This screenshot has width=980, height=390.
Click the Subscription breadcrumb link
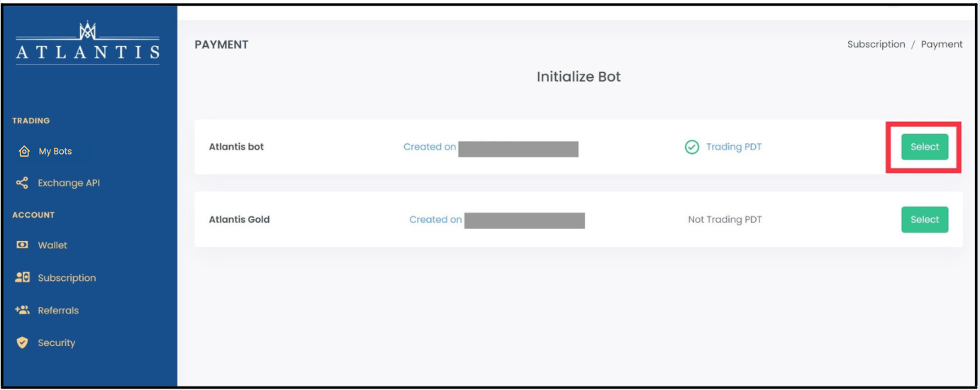pos(876,44)
